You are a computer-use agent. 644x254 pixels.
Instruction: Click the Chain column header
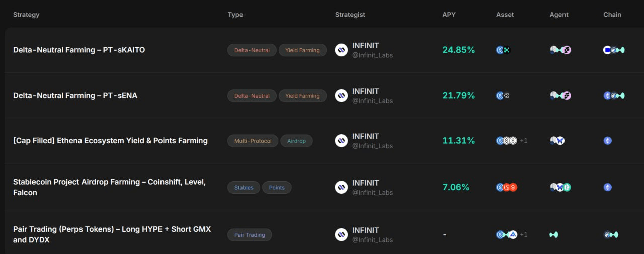point(612,15)
